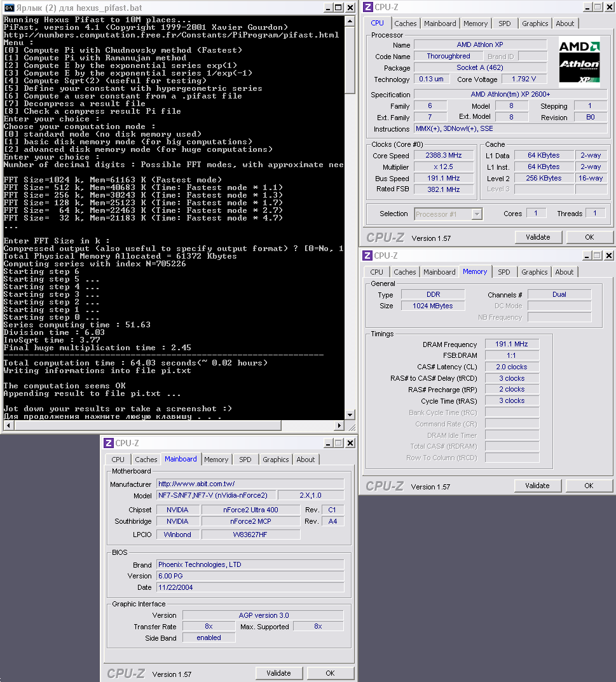Open About tab in Memory window
Viewport: 616px width, 682px height.
click(565, 272)
